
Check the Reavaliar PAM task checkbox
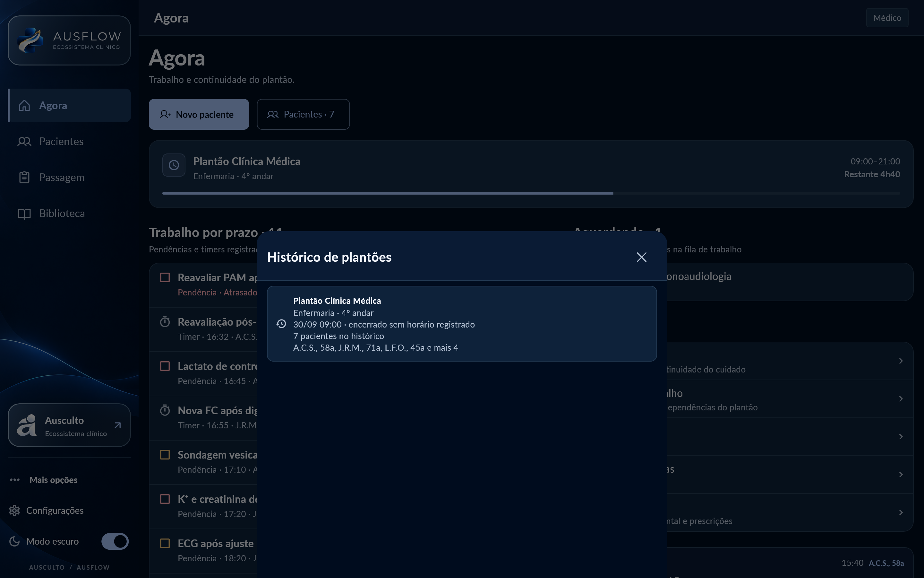(x=165, y=277)
